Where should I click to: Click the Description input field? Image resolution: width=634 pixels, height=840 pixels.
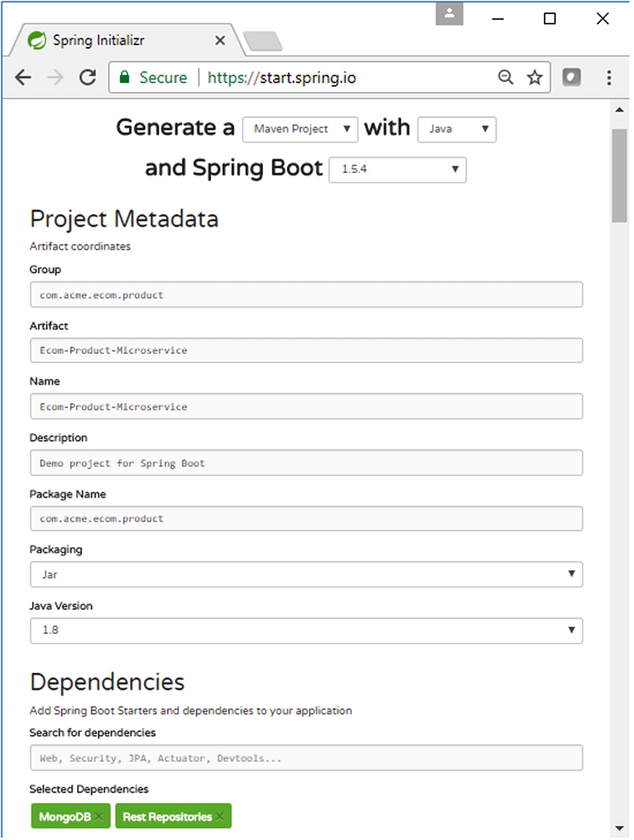(307, 462)
